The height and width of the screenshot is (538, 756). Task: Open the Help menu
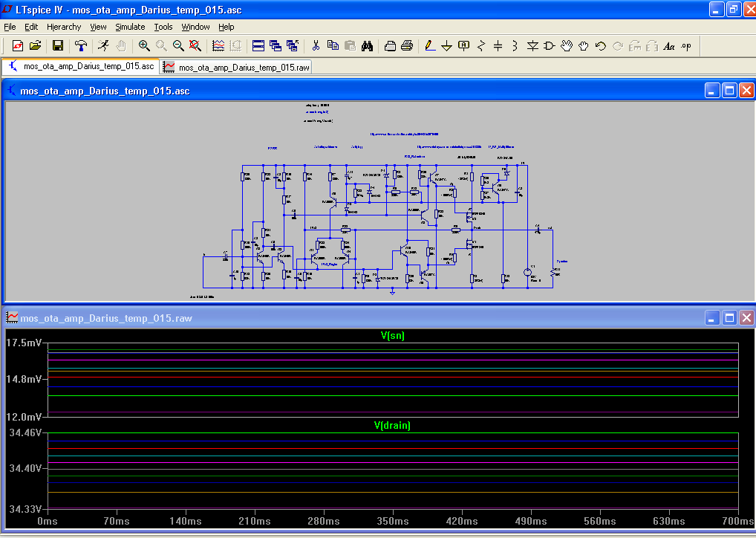point(226,27)
